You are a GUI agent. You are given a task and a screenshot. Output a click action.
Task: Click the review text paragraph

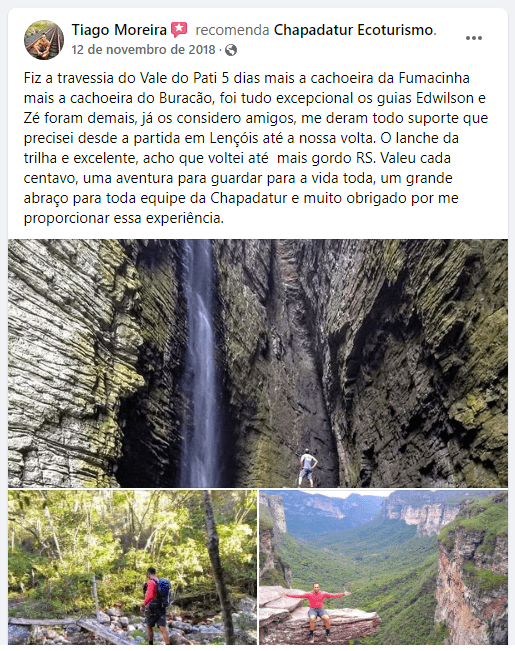(256, 148)
